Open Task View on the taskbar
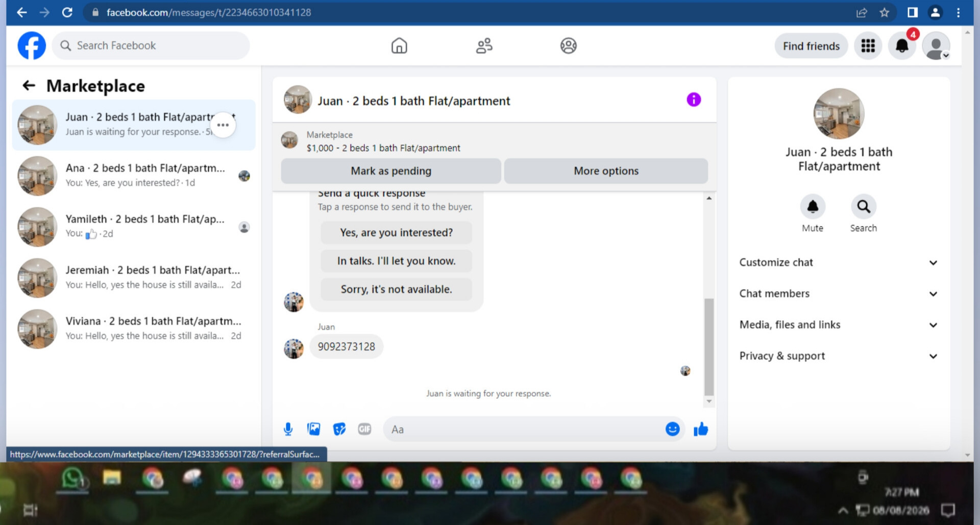This screenshot has height=525, width=980. pos(30,510)
